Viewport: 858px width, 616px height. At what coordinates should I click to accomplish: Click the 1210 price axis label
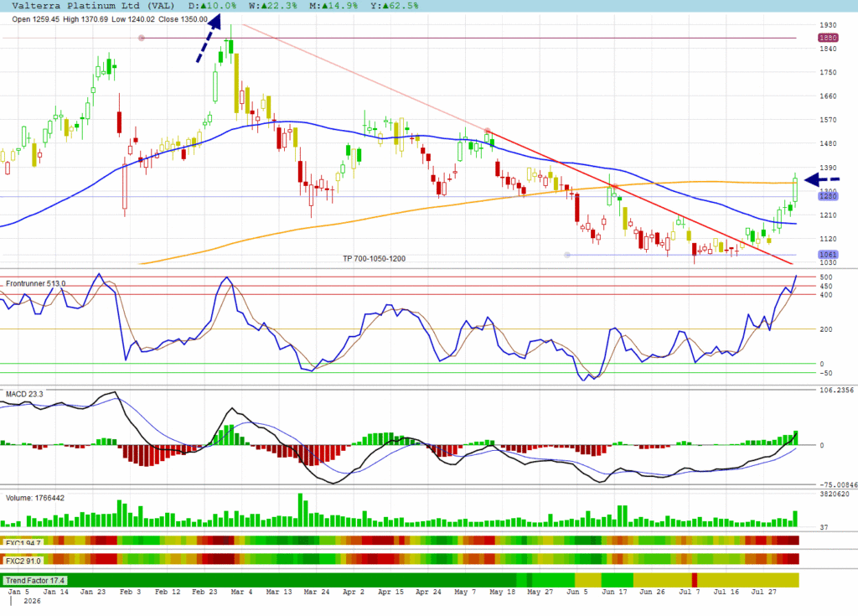[x=828, y=215]
